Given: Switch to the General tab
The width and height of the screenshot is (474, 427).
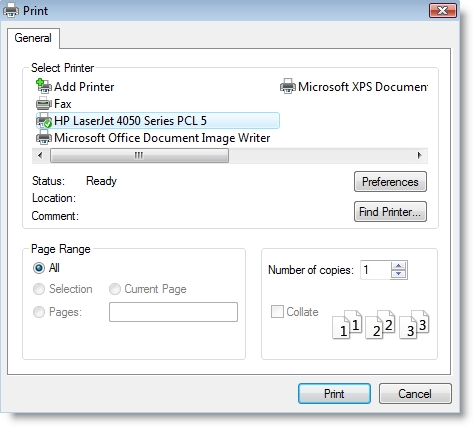Looking at the screenshot, I should tap(33, 38).
